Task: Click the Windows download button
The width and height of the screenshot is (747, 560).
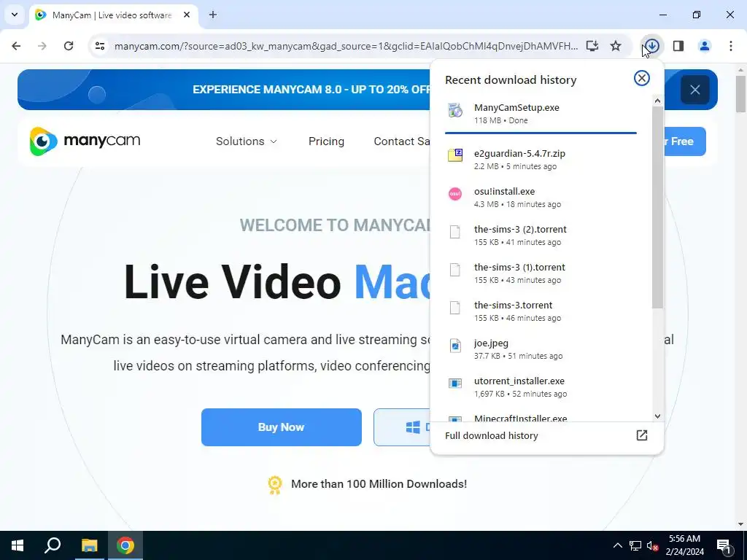Action: [402, 427]
